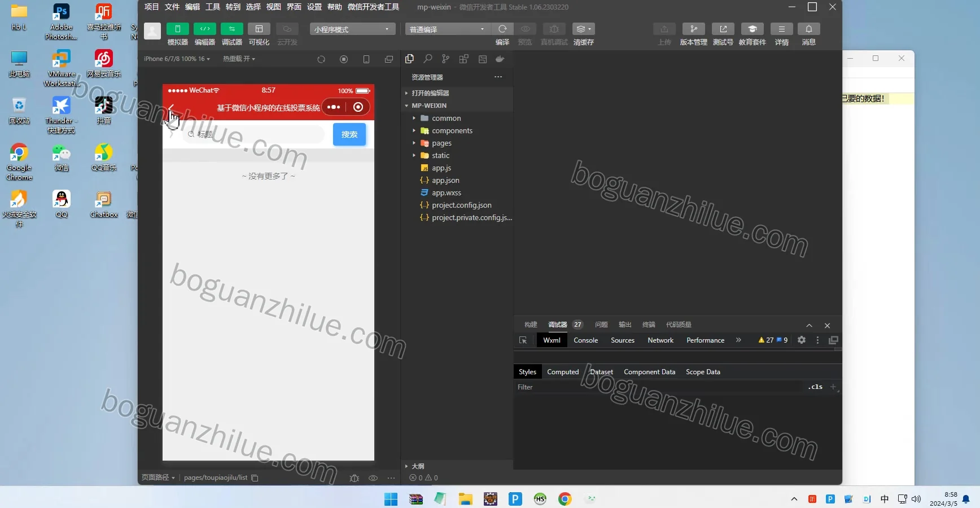
Task: Open the 设置 menu
Action: (x=314, y=7)
